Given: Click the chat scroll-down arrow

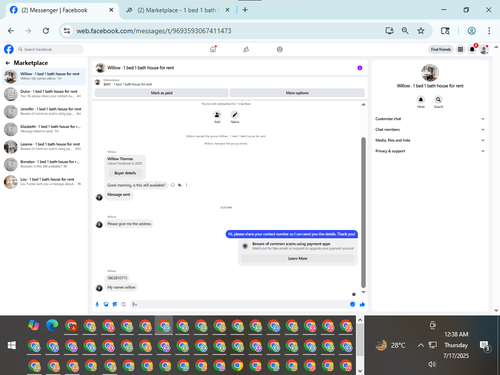Looking at the screenshot, I should pyautogui.click(x=363, y=292).
